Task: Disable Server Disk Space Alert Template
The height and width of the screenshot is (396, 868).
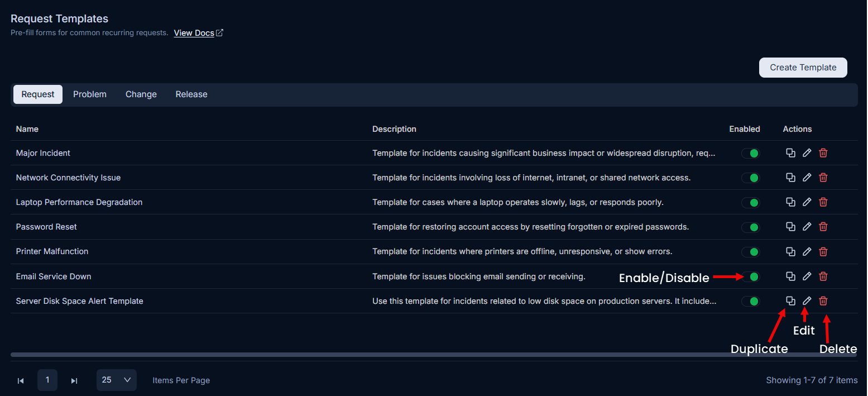Action: 751,301
